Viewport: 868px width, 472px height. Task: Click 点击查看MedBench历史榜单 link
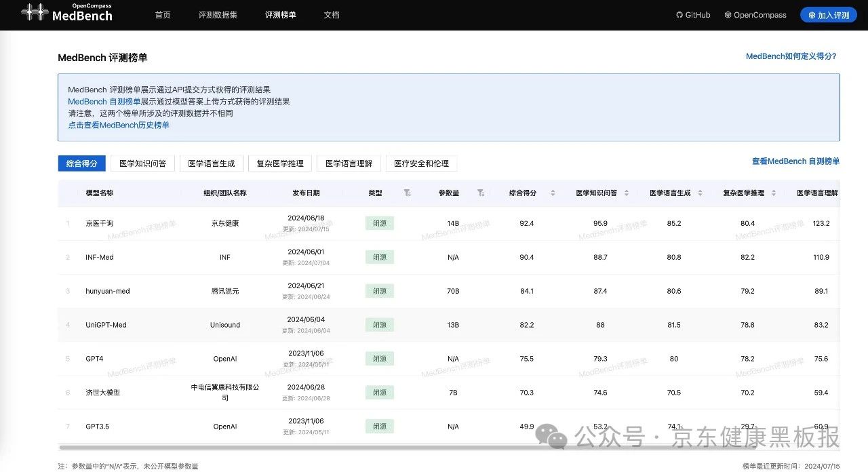pos(118,125)
